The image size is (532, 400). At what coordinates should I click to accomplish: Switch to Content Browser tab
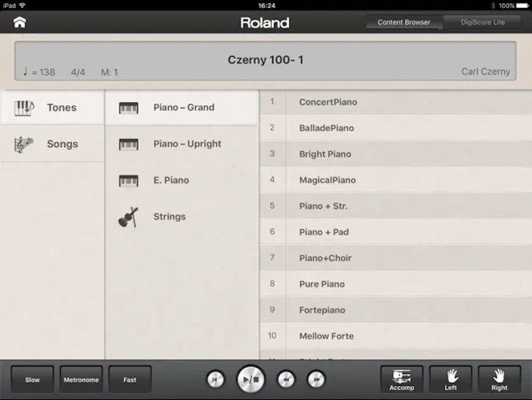click(x=404, y=22)
